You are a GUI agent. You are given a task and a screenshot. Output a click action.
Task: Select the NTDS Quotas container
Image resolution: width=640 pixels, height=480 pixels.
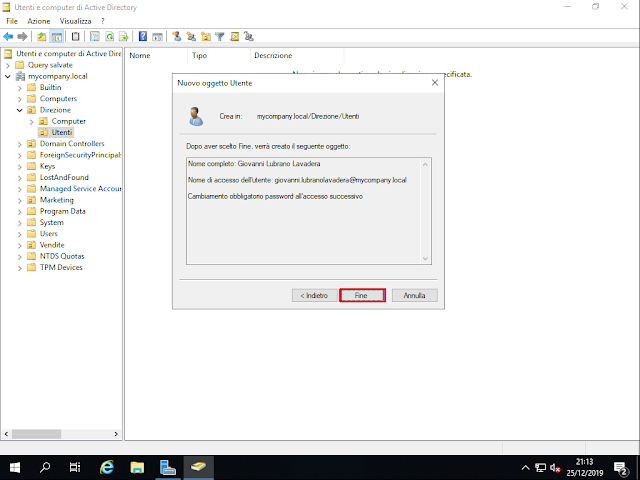(x=62, y=256)
